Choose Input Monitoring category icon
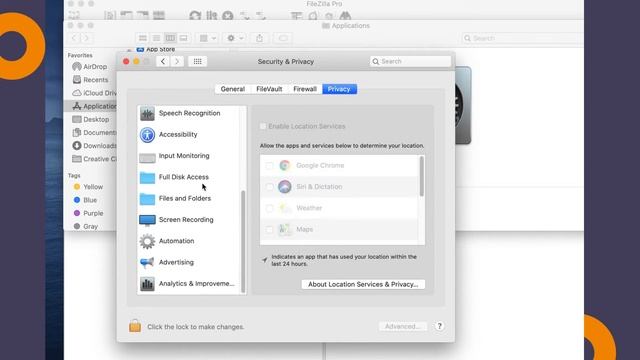The image size is (640, 360). tap(147, 157)
